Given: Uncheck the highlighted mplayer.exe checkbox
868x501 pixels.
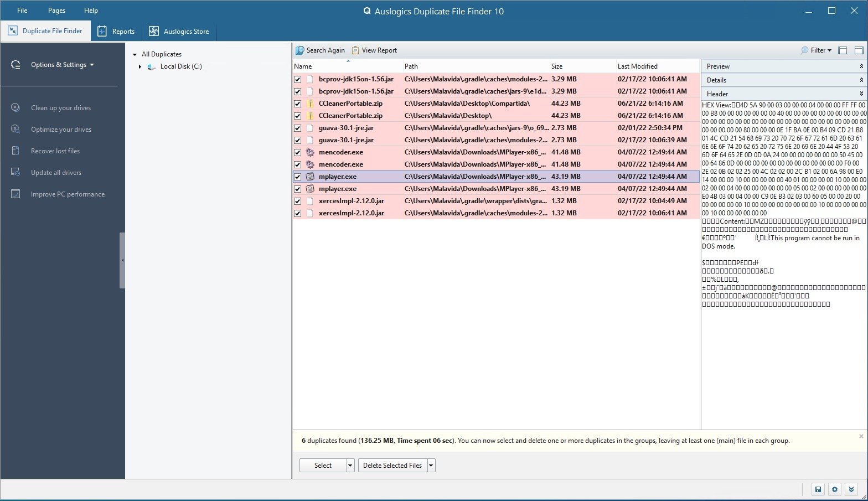Looking at the screenshot, I should [x=298, y=177].
